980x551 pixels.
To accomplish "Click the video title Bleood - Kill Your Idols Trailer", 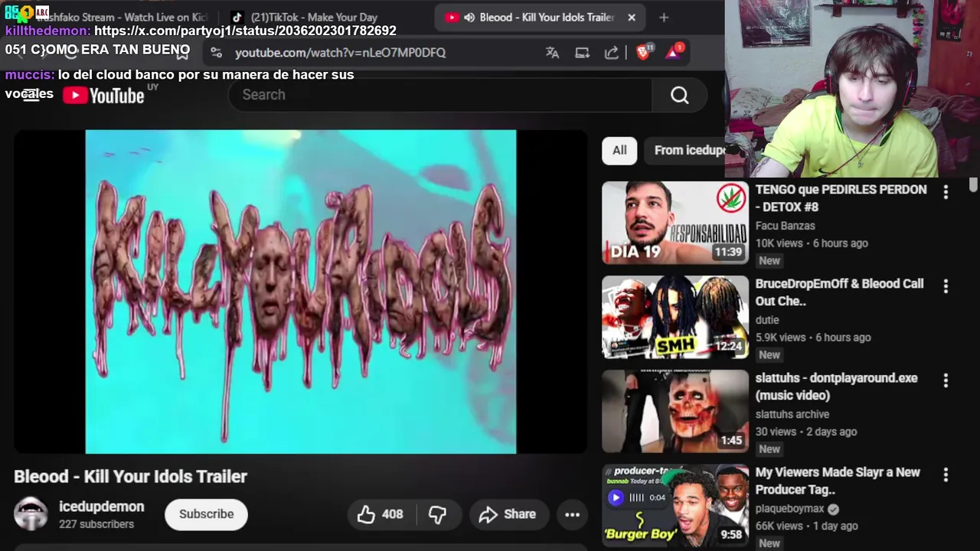I will pos(130,476).
